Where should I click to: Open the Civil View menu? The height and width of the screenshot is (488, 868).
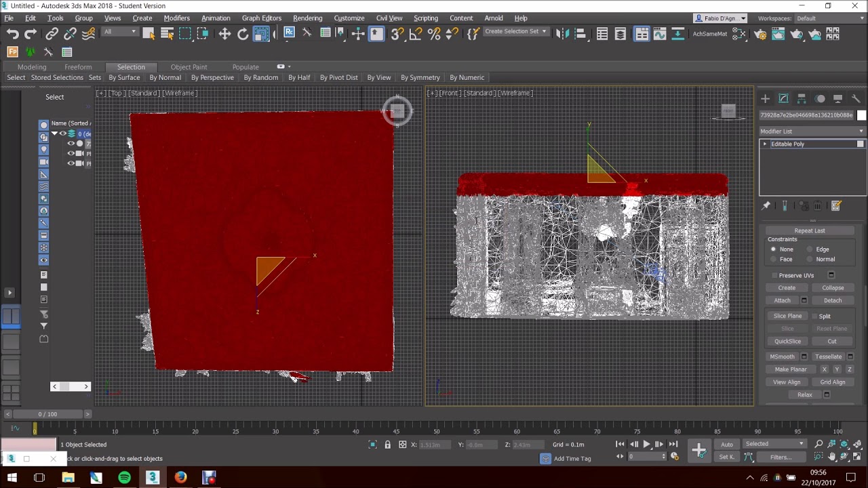(x=389, y=18)
